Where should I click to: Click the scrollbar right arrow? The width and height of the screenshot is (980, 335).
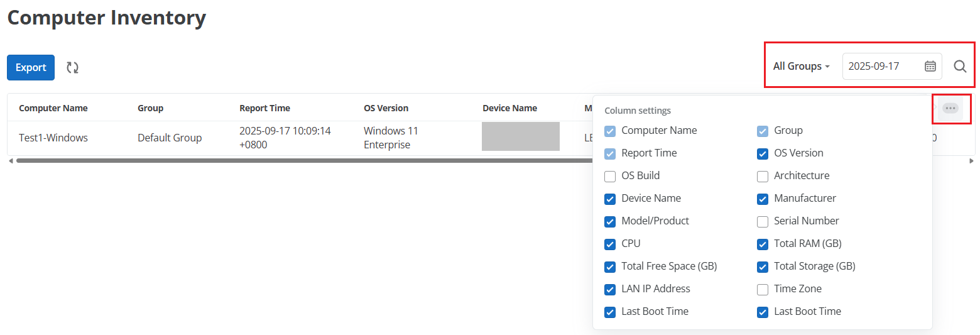(972, 161)
